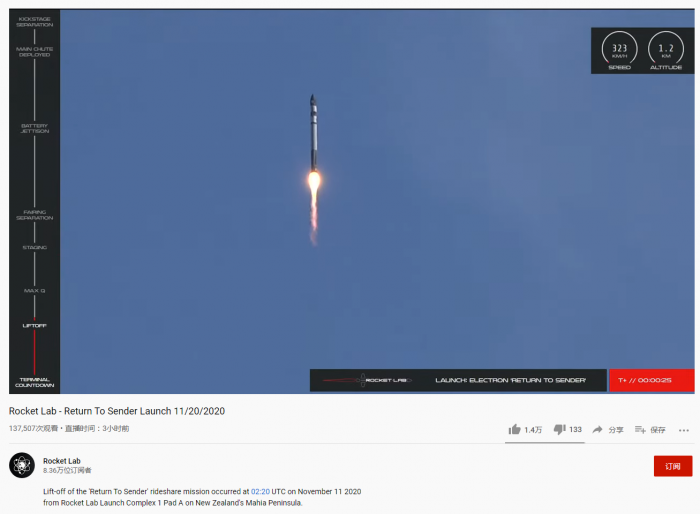Click the speed gauge showing 323
700x514 pixels.
point(620,50)
